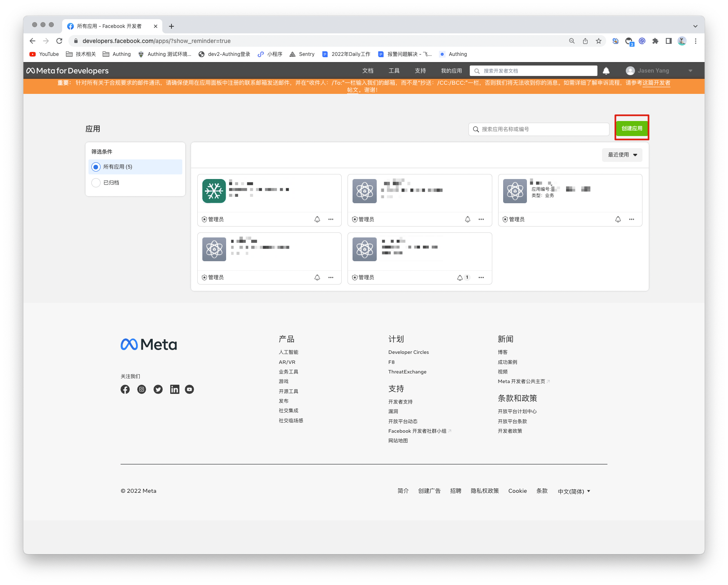
Task: Open Meta's YouTube social icon in footer
Action: pos(189,389)
